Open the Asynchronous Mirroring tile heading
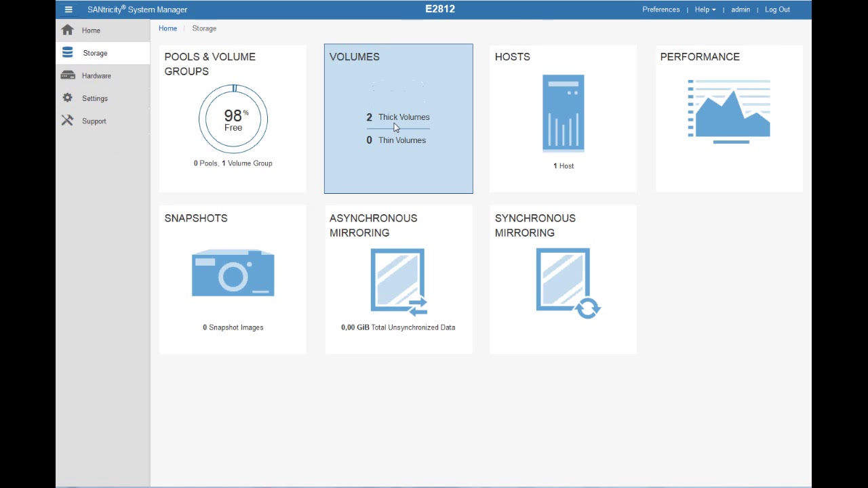The width and height of the screenshot is (868, 488). click(x=374, y=225)
